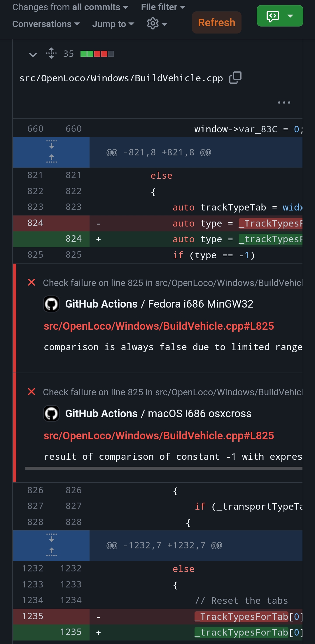Image resolution: width=315 pixels, height=644 pixels.
Task: Click the red X icon on the Fedora check failure
Action: point(32,282)
